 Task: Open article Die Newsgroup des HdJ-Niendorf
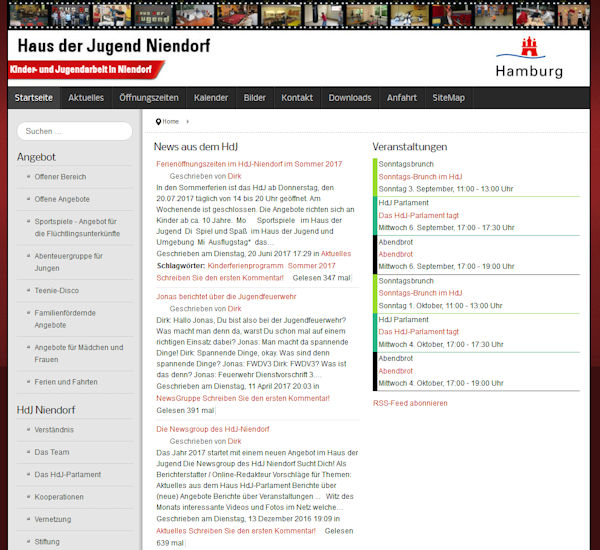213,429
